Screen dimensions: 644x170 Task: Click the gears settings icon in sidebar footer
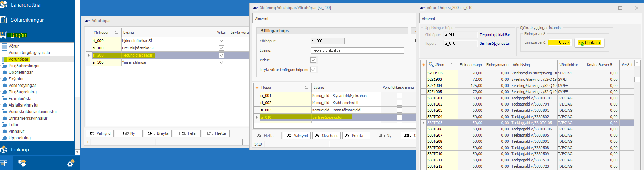(x=71, y=163)
